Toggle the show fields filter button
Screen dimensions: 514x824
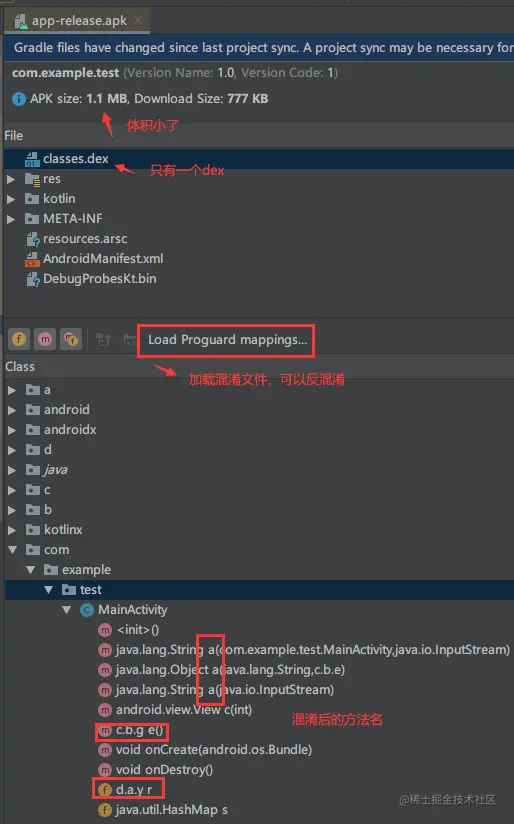pyautogui.click(x=19, y=339)
